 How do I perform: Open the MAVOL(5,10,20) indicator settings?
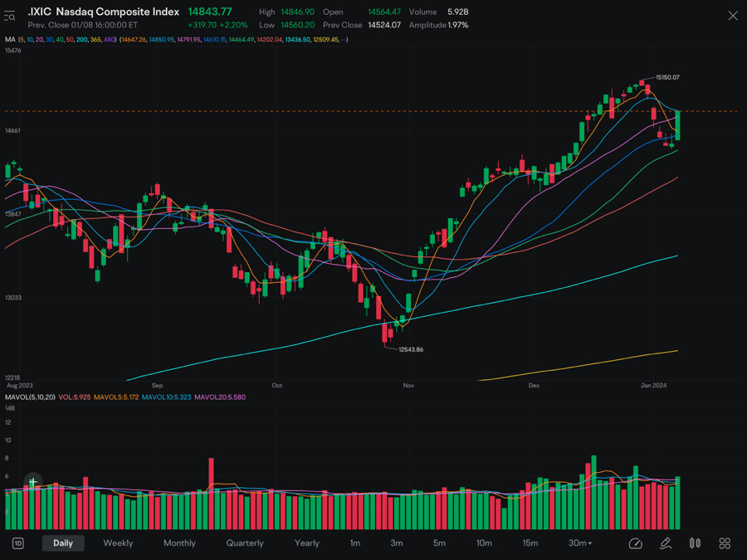pos(30,397)
